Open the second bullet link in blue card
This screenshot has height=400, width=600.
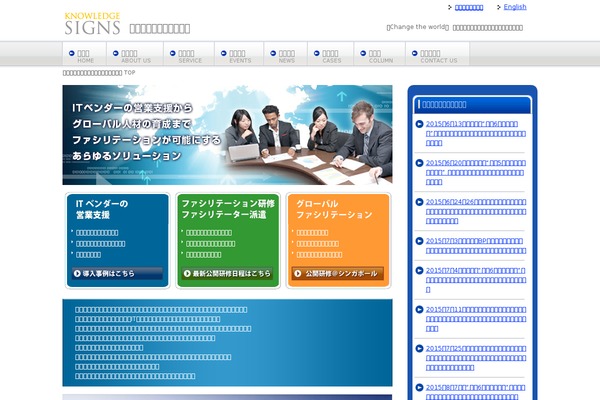(x=100, y=244)
